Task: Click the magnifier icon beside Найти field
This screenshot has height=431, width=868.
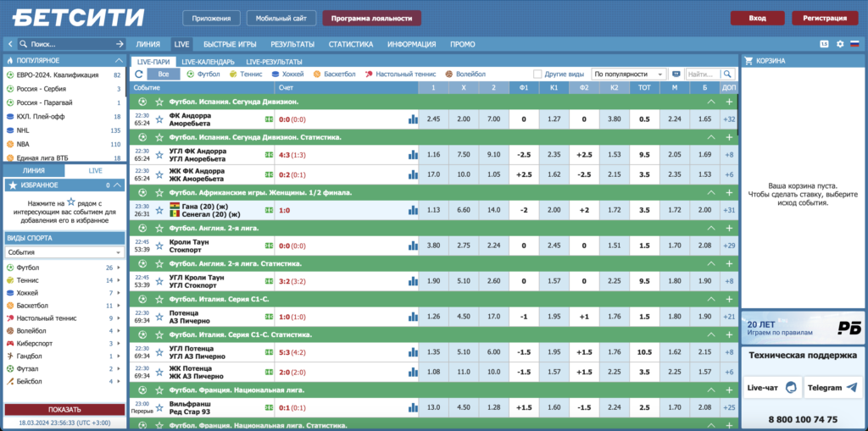Action: (728, 74)
